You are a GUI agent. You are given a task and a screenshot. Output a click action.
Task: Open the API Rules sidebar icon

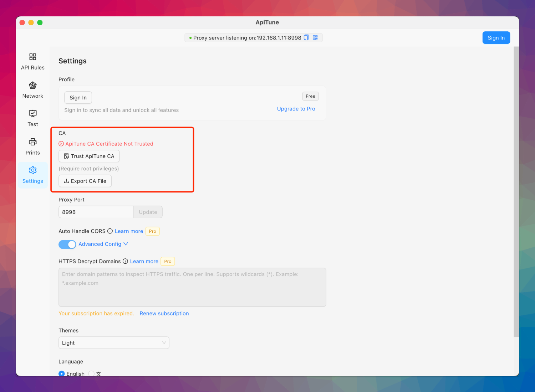coord(32,57)
